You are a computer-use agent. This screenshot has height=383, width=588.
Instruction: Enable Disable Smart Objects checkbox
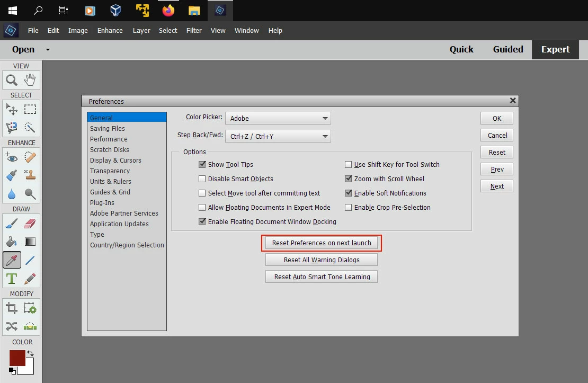(202, 179)
